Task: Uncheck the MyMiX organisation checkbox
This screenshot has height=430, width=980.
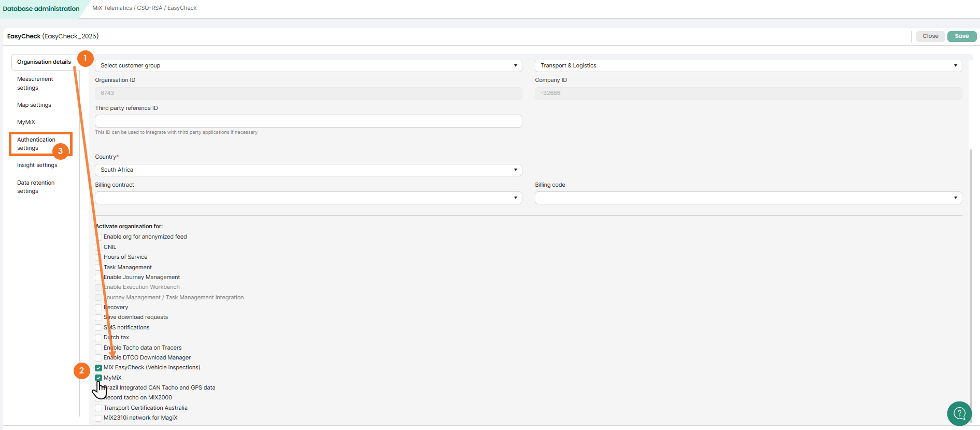Action: [x=98, y=378]
